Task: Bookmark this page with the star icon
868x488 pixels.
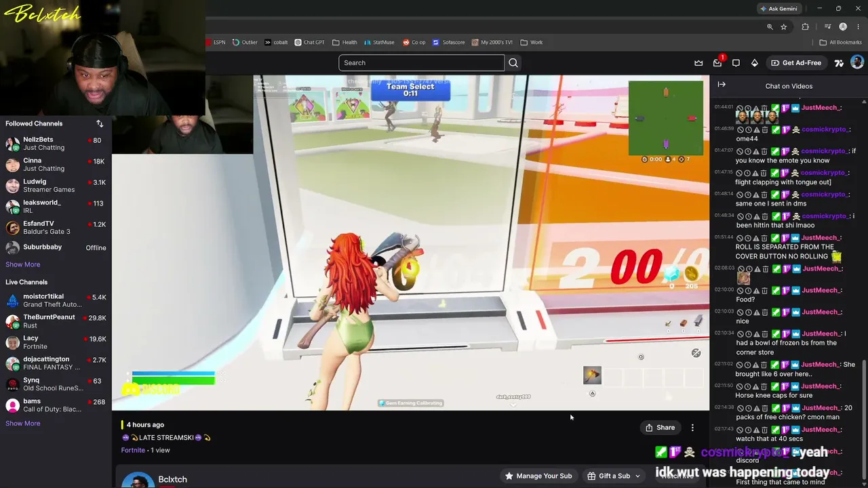Action: point(784,26)
